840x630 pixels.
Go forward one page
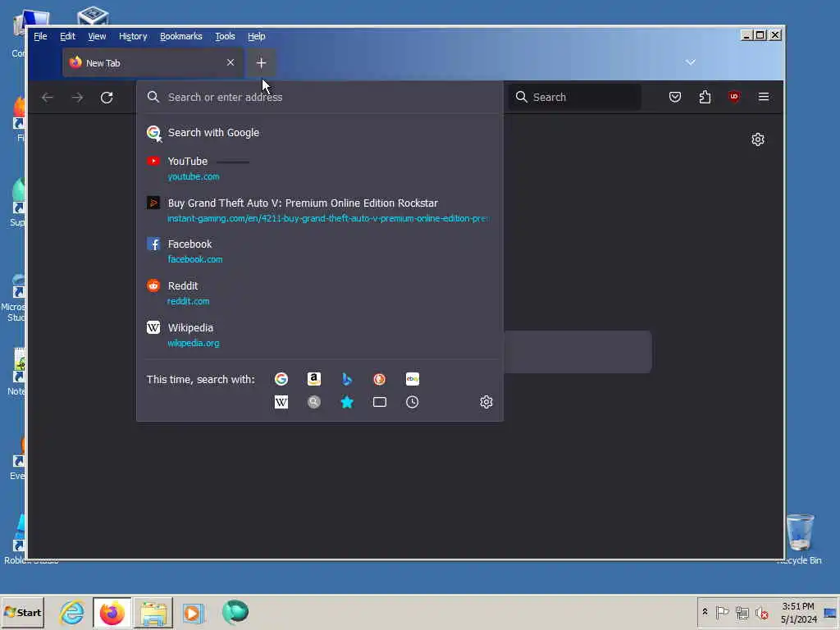coord(77,98)
